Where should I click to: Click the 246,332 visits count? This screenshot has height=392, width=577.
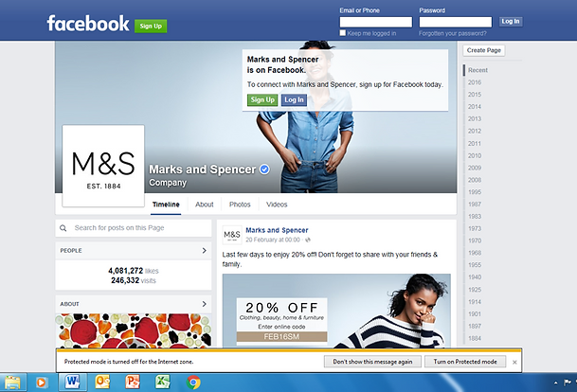(134, 280)
